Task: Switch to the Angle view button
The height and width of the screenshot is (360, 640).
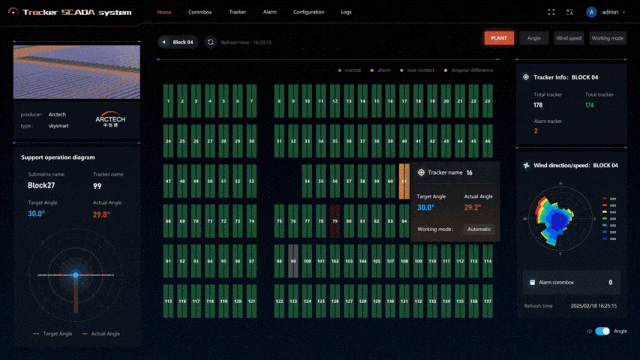Action: 534,38
